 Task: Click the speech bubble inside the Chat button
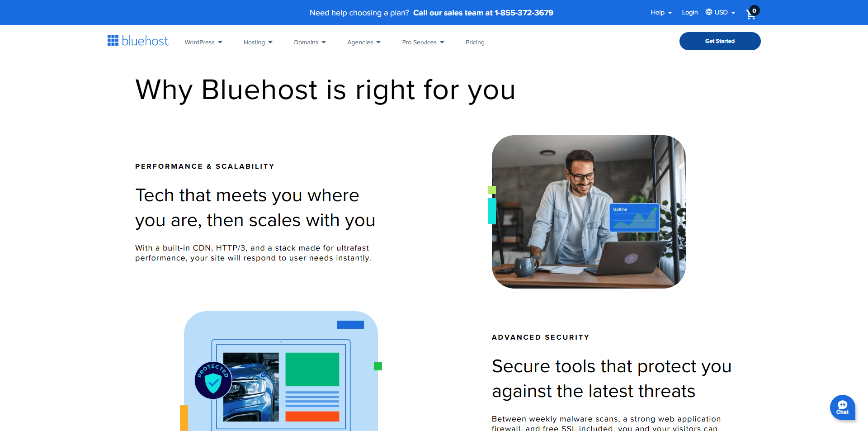[x=843, y=405]
